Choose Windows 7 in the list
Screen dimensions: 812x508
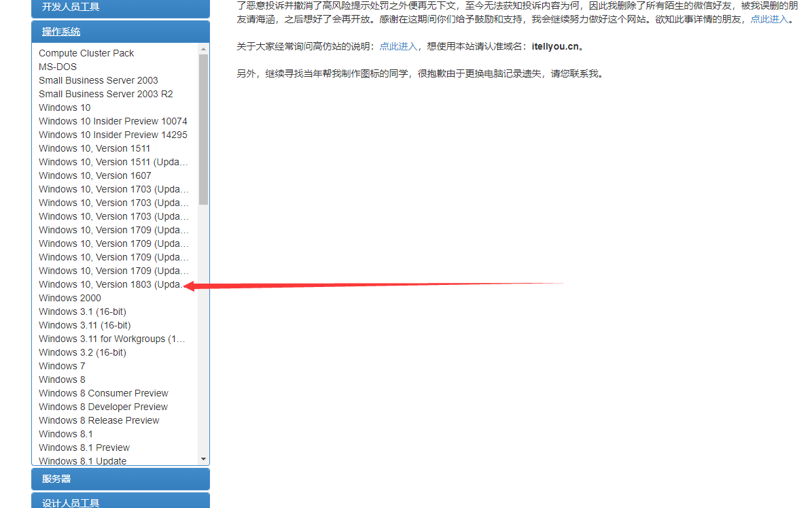click(62, 366)
